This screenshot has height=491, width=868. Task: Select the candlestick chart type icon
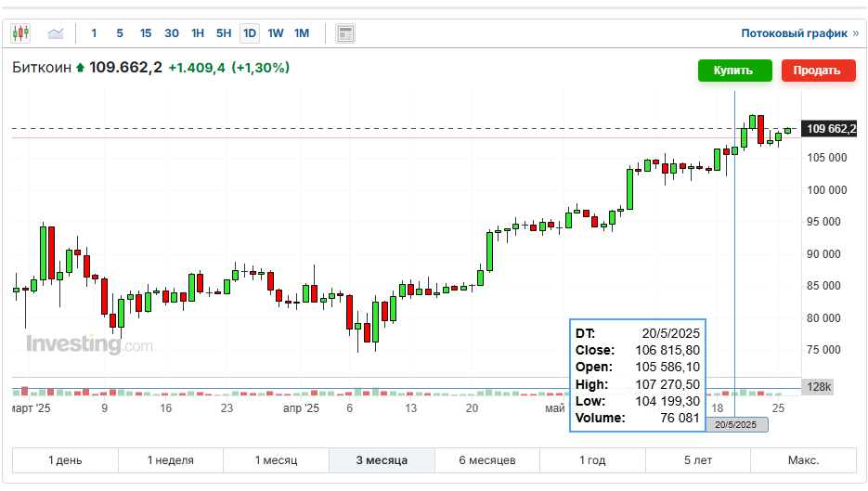20,33
